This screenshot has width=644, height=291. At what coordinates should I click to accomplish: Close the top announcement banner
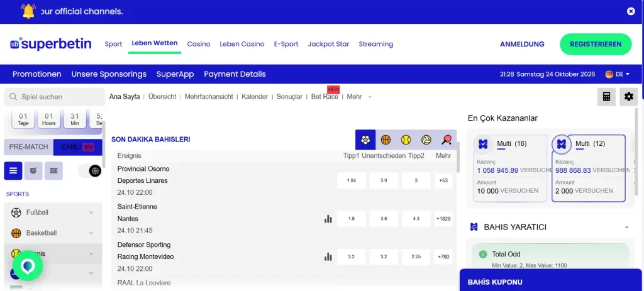point(631,11)
